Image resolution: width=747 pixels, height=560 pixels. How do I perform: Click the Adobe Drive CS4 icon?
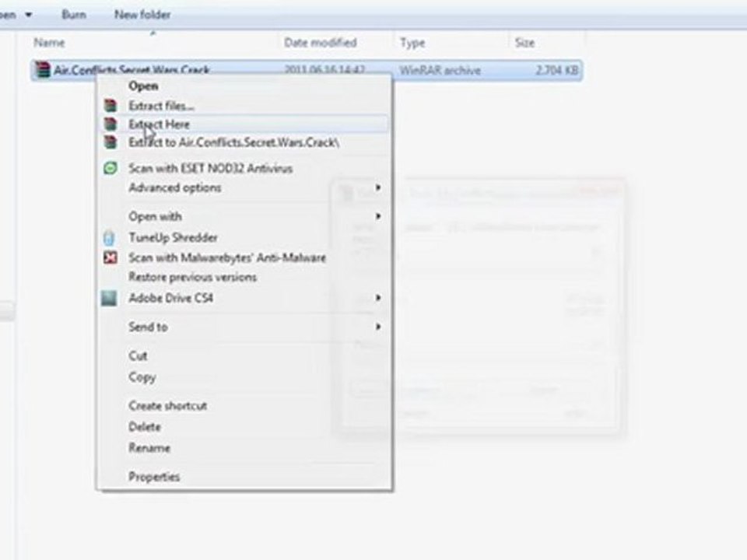click(109, 298)
